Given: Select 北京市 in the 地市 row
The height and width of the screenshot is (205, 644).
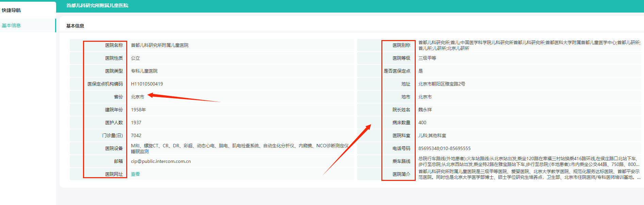Looking at the screenshot, I should point(425,97).
